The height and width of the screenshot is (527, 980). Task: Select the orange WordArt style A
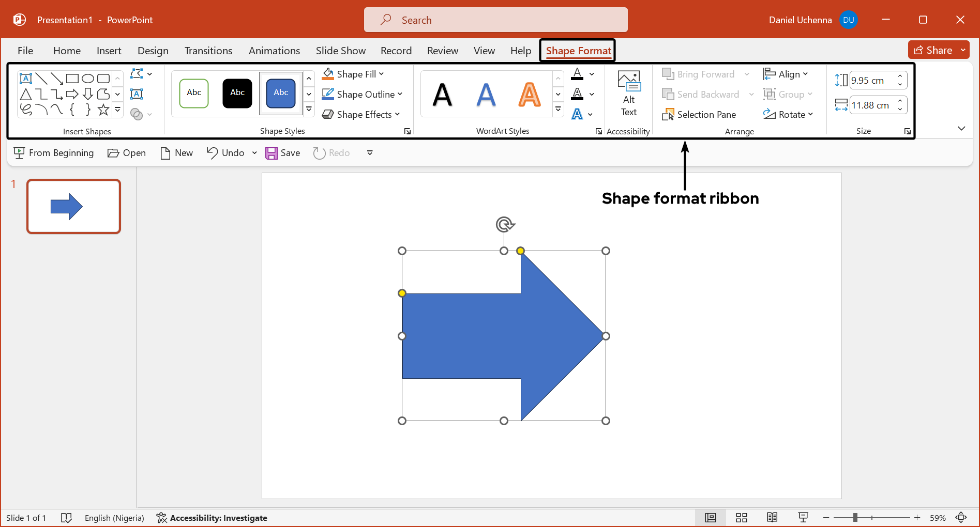(529, 94)
